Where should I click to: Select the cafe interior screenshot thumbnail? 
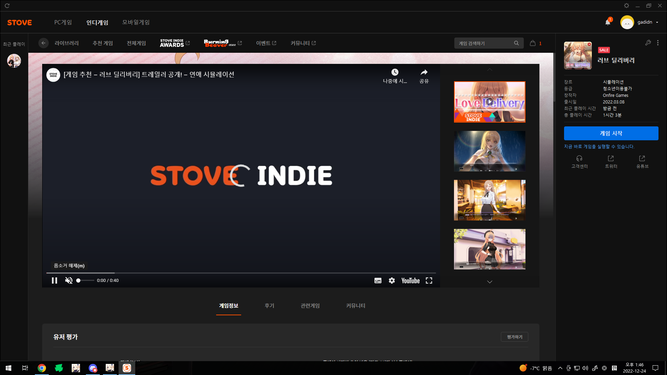pos(490,200)
